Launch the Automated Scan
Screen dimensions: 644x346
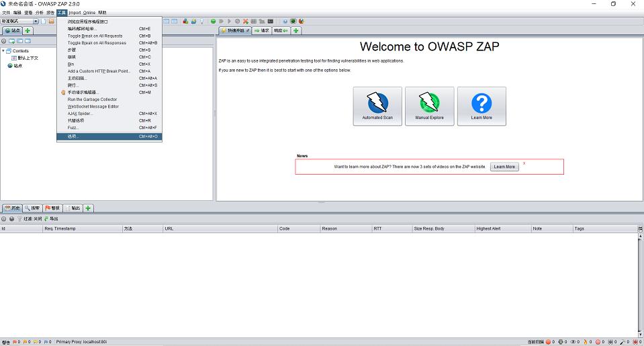tap(377, 106)
